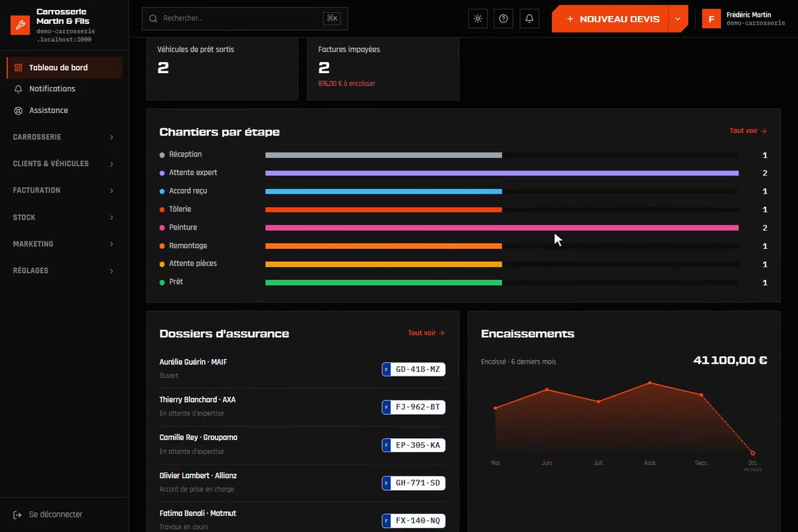Open the Nouveau Devis dropdown arrow
This screenshot has width=798, height=532.
678,19
